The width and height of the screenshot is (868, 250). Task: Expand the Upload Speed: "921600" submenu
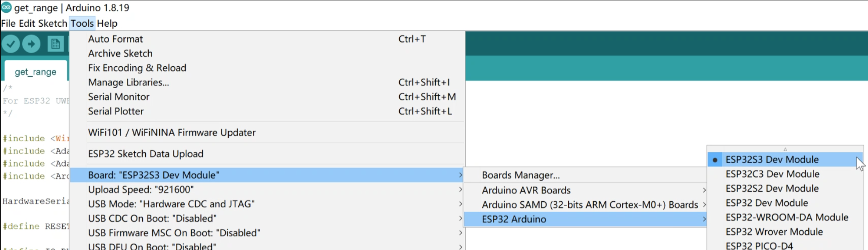click(x=267, y=189)
